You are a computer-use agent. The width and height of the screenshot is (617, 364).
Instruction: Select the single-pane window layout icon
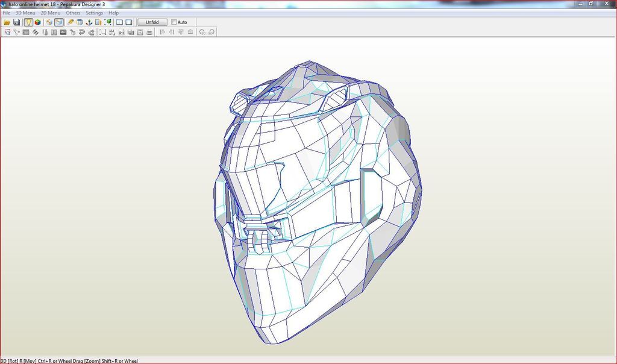(x=128, y=22)
